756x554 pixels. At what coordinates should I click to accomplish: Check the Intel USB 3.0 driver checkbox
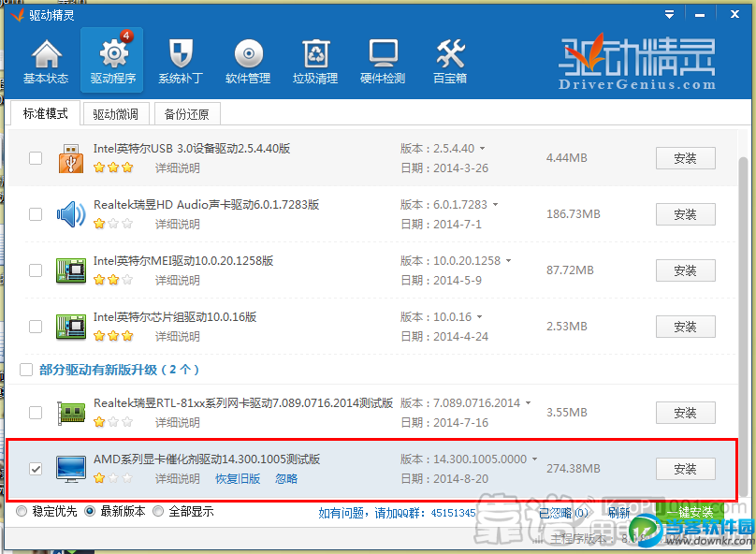tap(36, 158)
